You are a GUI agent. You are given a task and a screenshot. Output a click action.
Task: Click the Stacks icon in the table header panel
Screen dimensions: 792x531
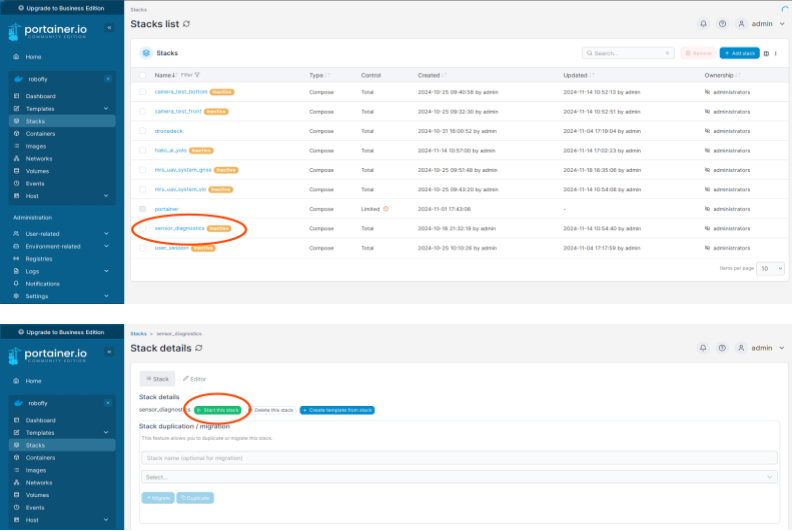146,53
